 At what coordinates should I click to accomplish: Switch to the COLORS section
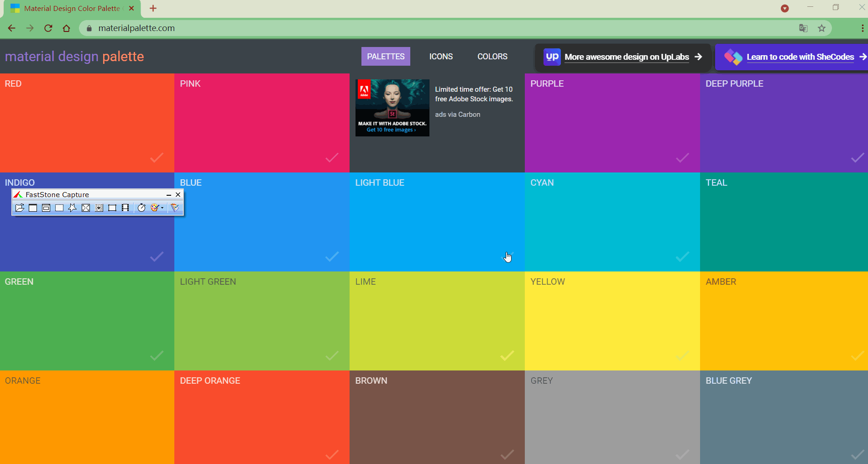click(x=492, y=56)
